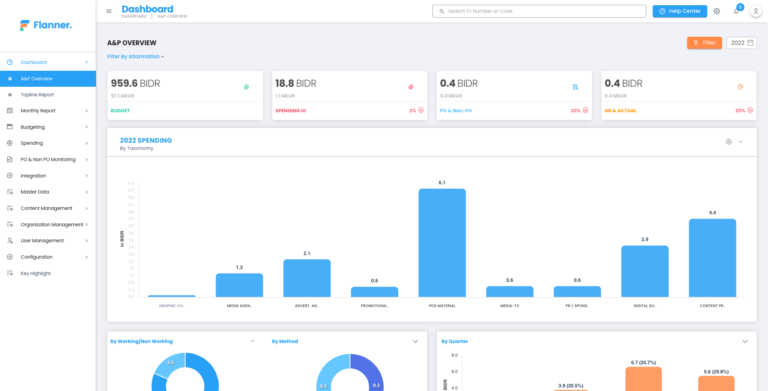Click Spending sidebar icon

pyautogui.click(x=10, y=143)
